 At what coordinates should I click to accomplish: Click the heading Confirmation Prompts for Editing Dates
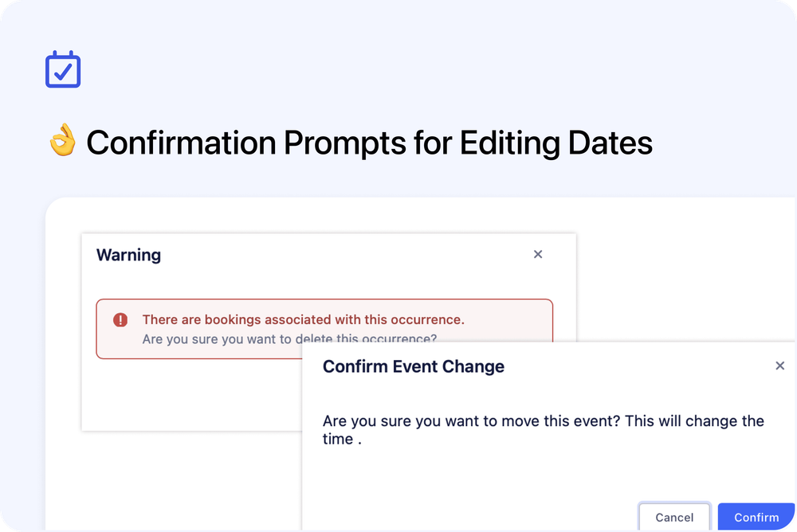[369, 143]
